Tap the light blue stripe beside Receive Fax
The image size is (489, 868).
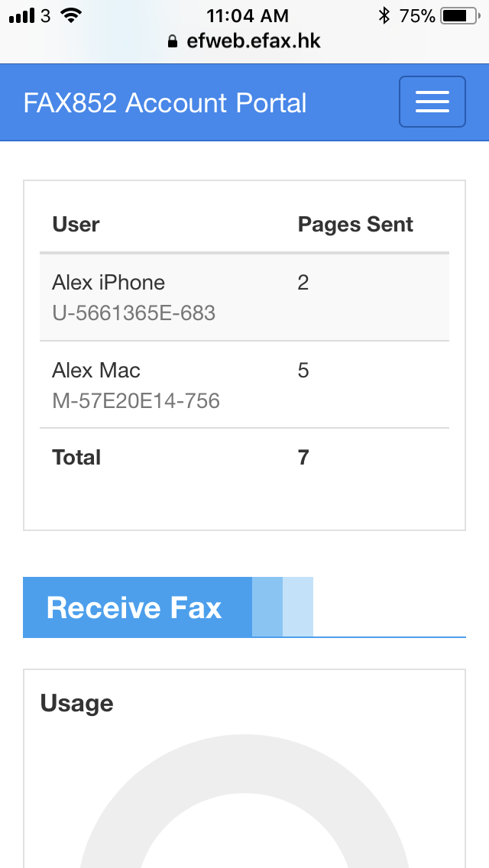point(298,607)
